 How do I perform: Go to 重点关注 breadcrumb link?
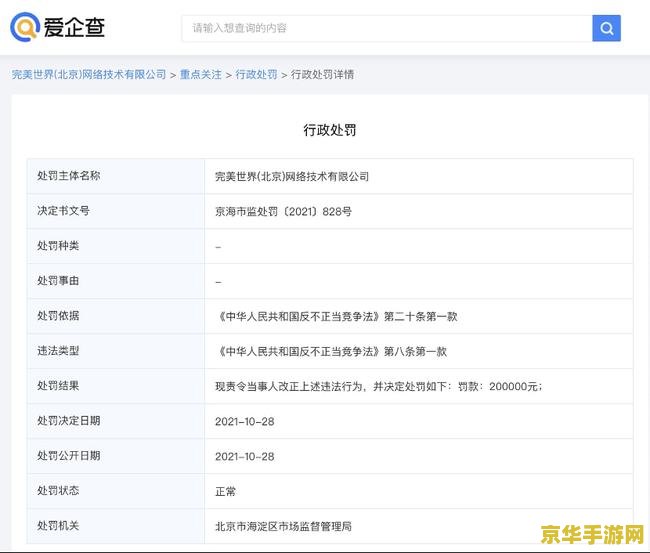201,75
